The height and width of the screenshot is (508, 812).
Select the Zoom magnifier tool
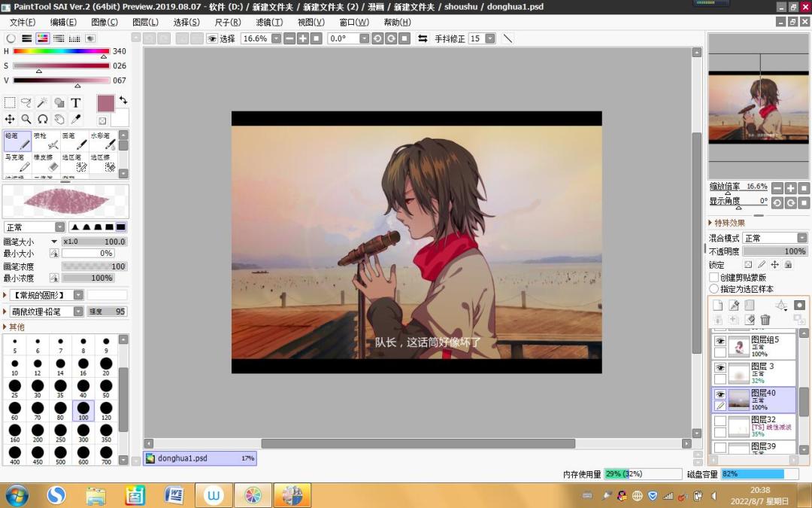[x=26, y=119]
